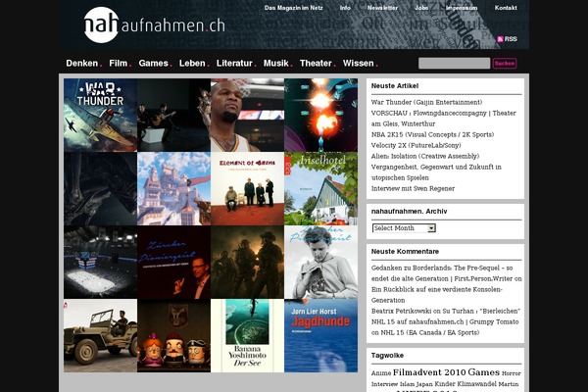Image resolution: width=588 pixels, height=392 pixels.
Task: Open the Newsletter link
Action: 382,8
